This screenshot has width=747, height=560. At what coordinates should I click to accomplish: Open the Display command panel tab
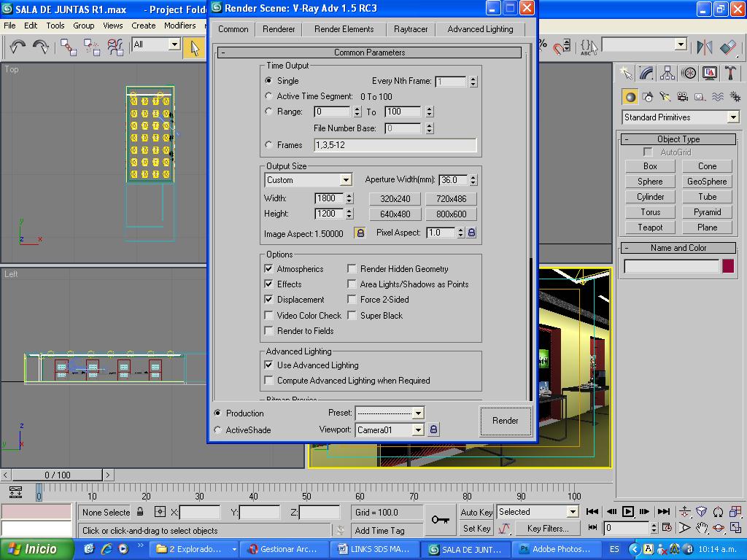pos(709,73)
